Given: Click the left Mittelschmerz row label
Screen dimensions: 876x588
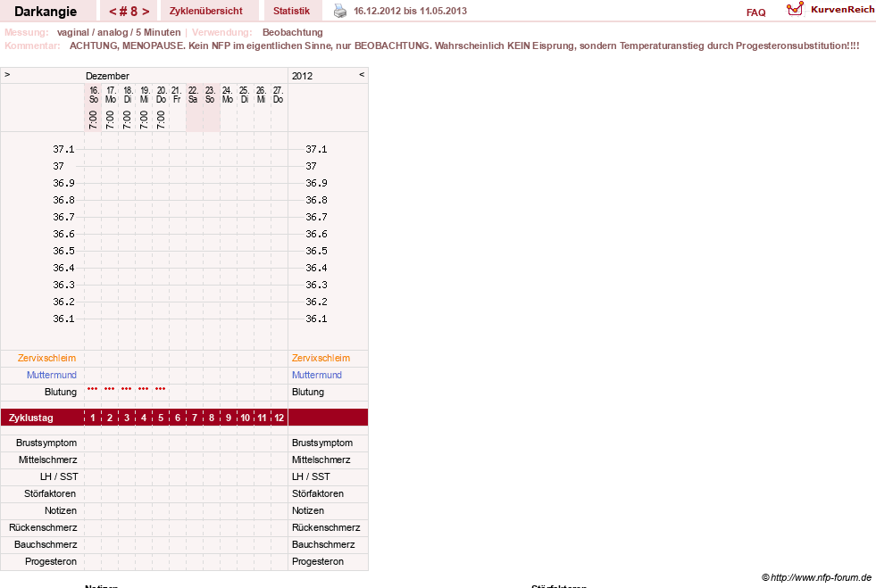Looking at the screenshot, I should click(x=47, y=460).
